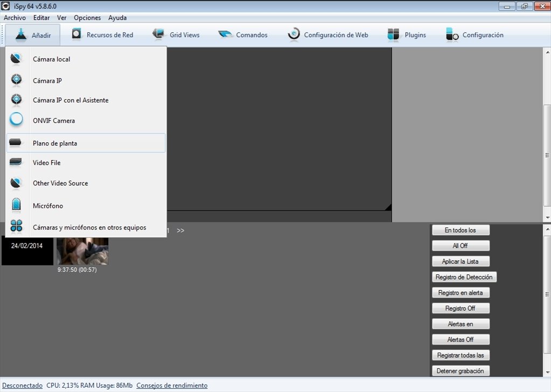This screenshot has height=392, width=551.
Task: Click the Recursos de Red icon
Action: coord(76,34)
